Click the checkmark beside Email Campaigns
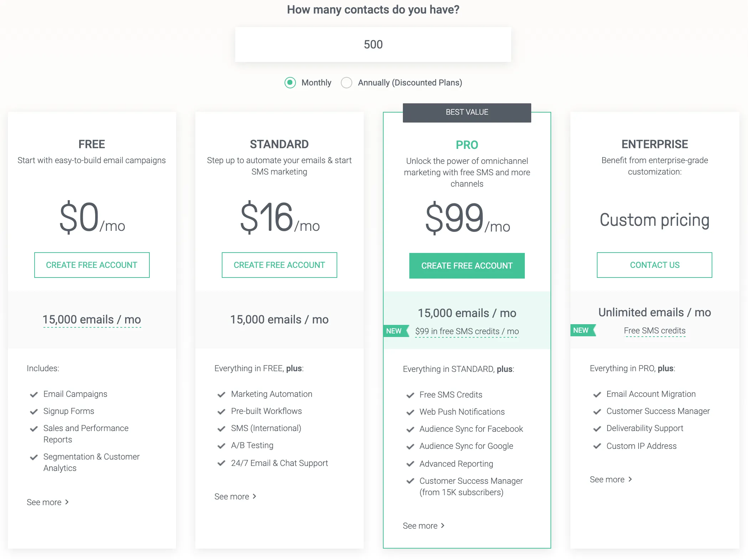The image size is (748, 560). click(x=34, y=394)
